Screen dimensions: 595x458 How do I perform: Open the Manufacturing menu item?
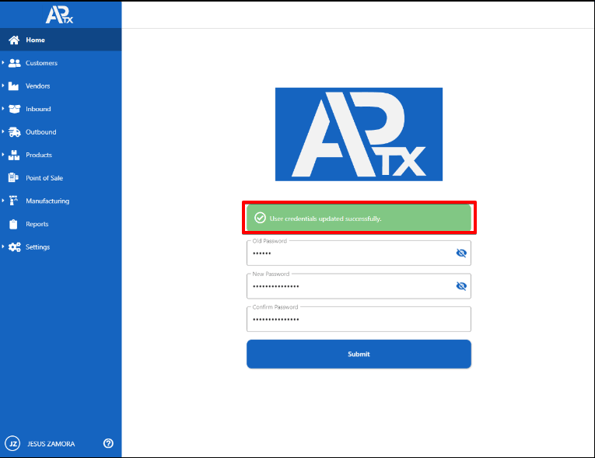47,201
